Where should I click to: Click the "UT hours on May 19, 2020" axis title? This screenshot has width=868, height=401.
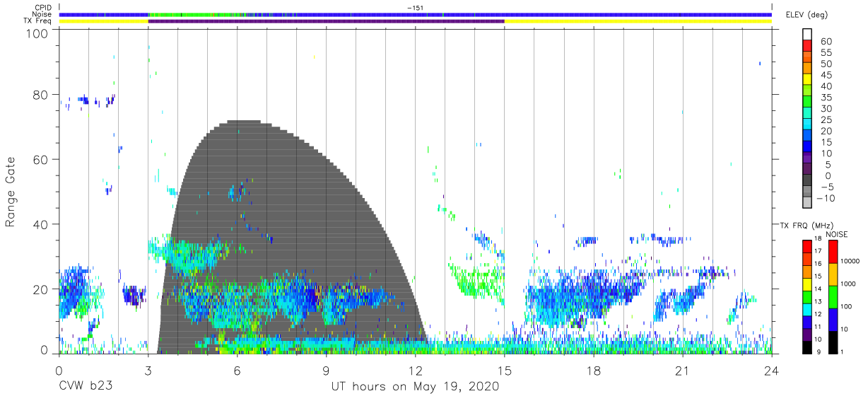(x=416, y=387)
